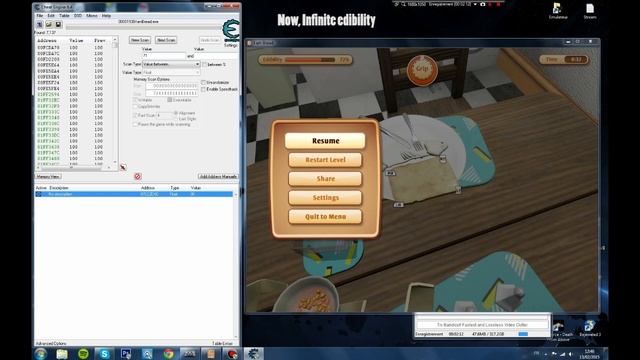640x360 pixels.
Task: Open the Table menu
Action: pyautogui.click(x=64, y=16)
